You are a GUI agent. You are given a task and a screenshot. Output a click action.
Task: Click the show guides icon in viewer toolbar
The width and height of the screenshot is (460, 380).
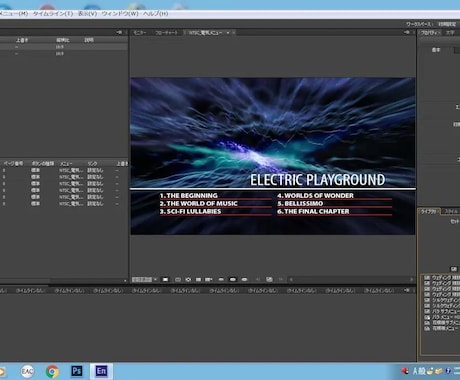coord(198,279)
